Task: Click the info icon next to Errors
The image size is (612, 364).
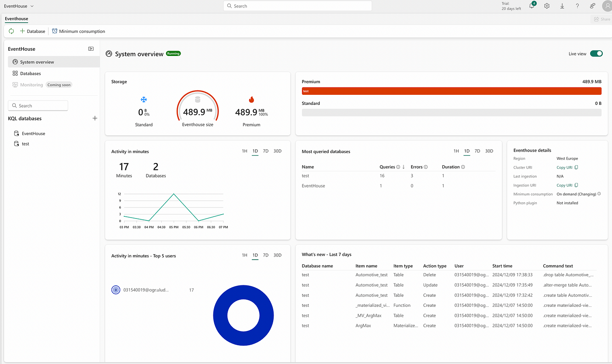Action: [x=426, y=167]
